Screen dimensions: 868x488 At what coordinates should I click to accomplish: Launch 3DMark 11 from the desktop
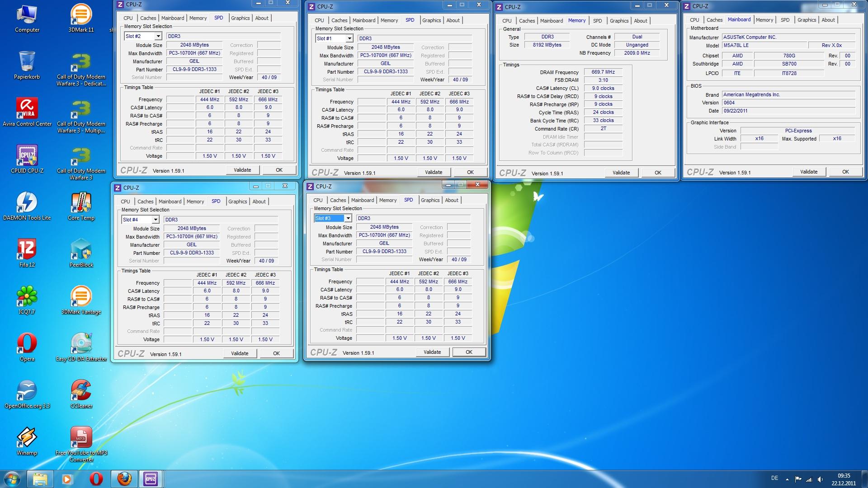pos(81,18)
